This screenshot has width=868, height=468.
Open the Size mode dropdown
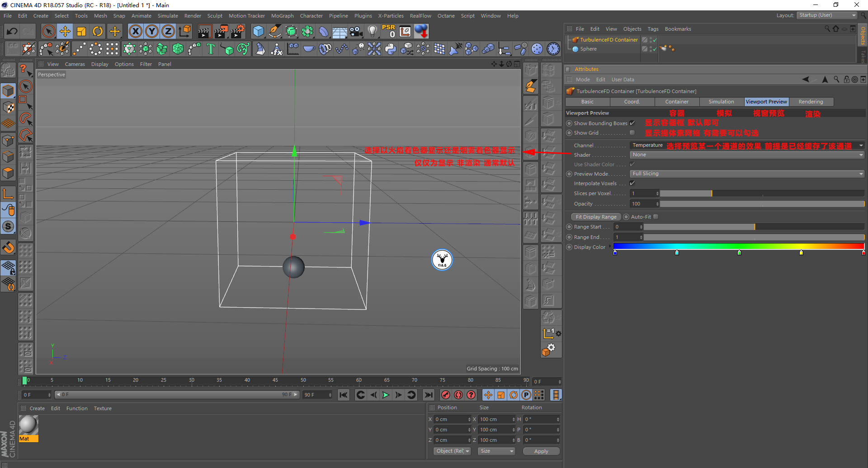(496, 451)
